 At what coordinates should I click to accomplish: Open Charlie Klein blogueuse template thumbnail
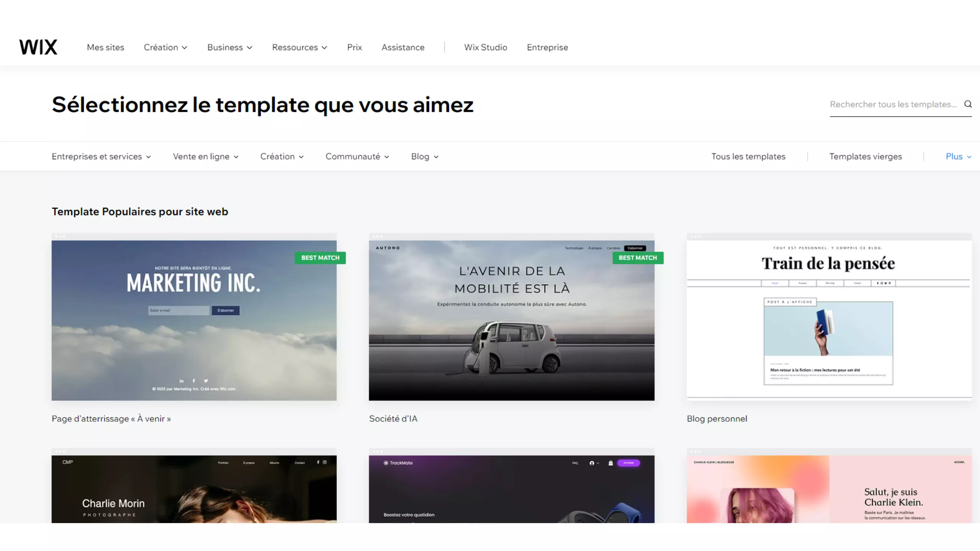[829, 486]
